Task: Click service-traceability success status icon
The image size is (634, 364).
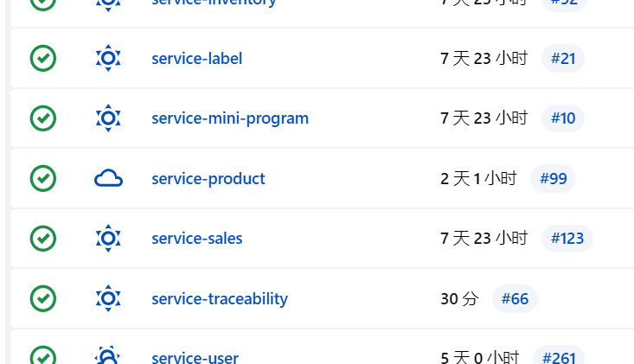Action: click(x=43, y=298)
